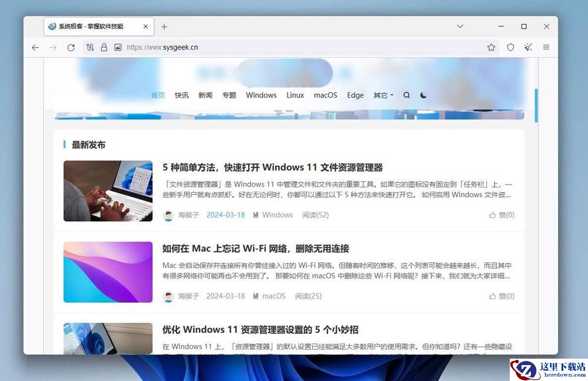Viewport: 588px width, 381px height.
Task: Click the 2024-03-18 date on Mac Wi-Fi article
Action: coord(226,296)
